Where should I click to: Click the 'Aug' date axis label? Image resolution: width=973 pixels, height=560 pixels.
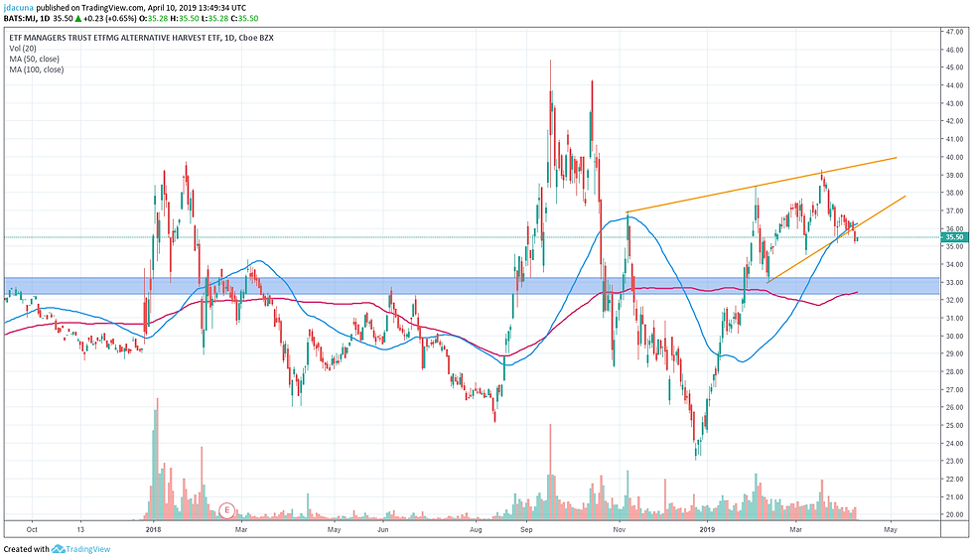(x=476, y=529)
